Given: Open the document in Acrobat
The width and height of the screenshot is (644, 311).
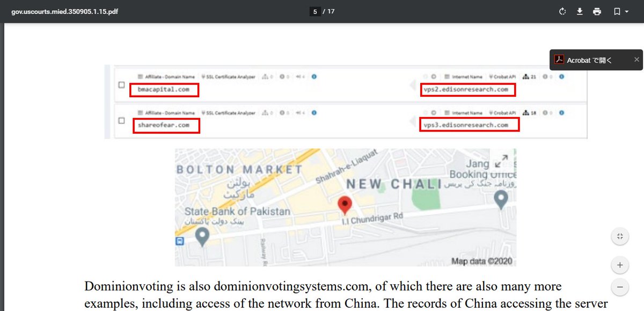Looking at the screenshot, I should 589,60.
